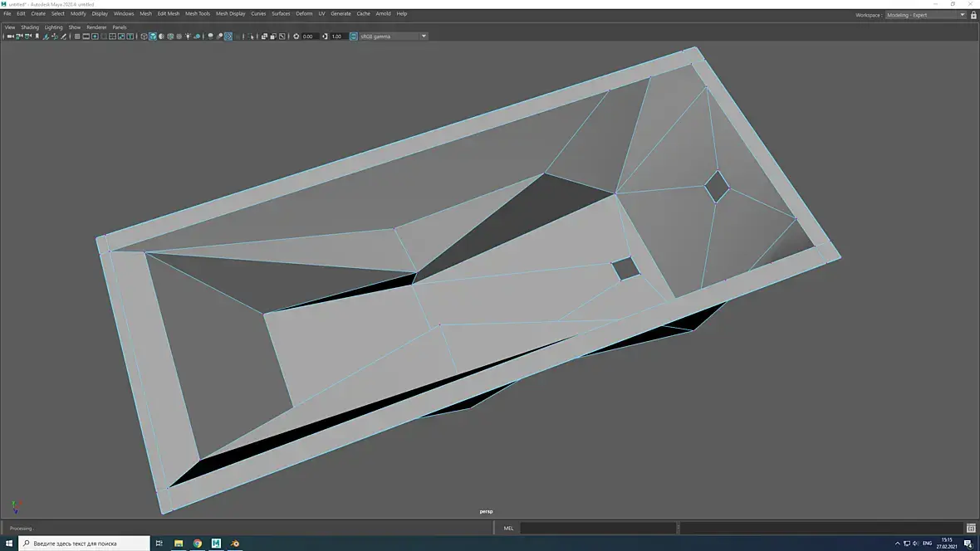Click the Maya icon in taskbar
Image resolution: width=980 pixels, height=551 pixels.
[216, 544]
